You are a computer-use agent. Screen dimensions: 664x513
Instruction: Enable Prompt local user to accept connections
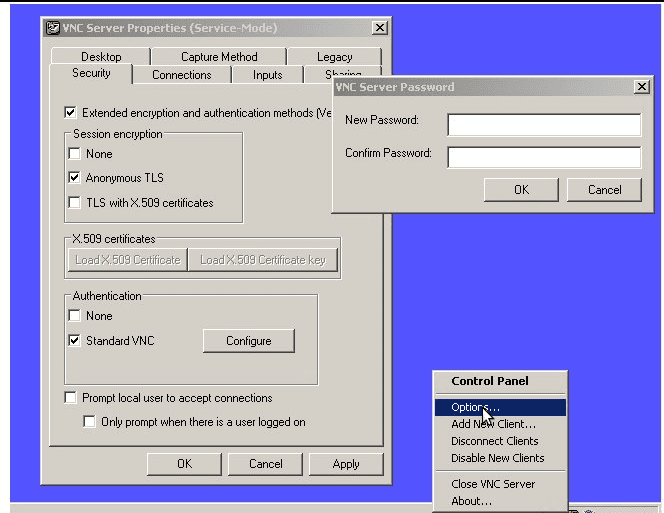pyautogui.click(x=70, y=397)
